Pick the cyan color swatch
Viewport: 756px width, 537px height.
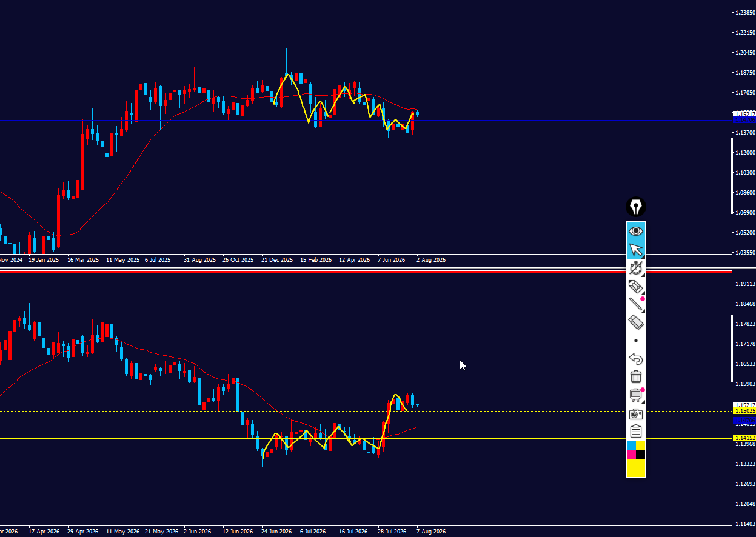pyautogui.click(x=631, y=445)
